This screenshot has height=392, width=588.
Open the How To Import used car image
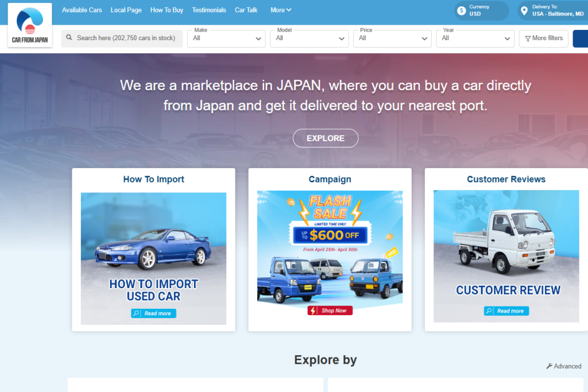pos(153,259)
